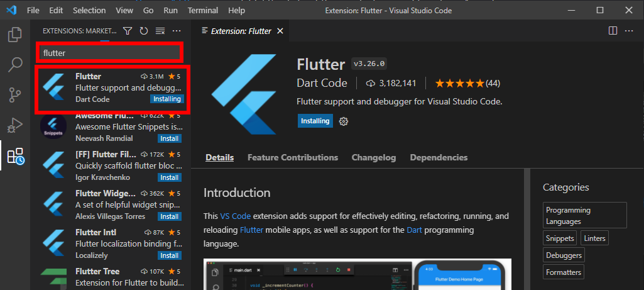Click Installing button in Flutter list item
Image resolution: width=644 pixels, height=290 pixels.
coord(166,99)
